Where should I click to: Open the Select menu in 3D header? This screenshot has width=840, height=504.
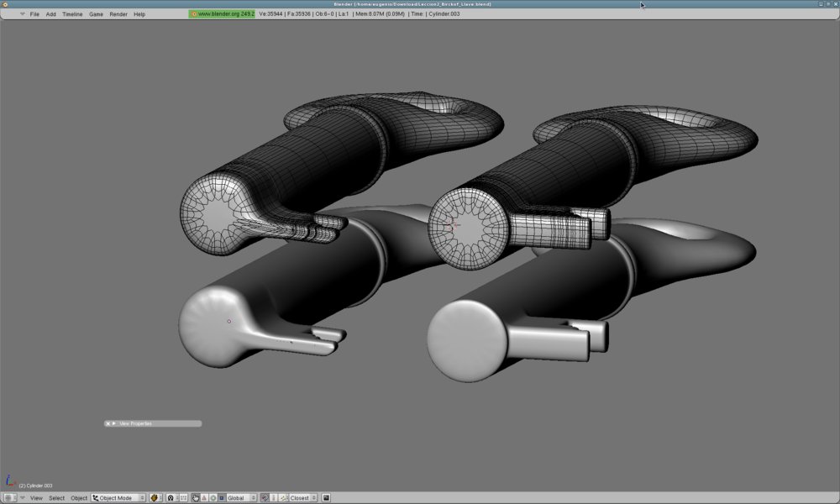[56, 498]
